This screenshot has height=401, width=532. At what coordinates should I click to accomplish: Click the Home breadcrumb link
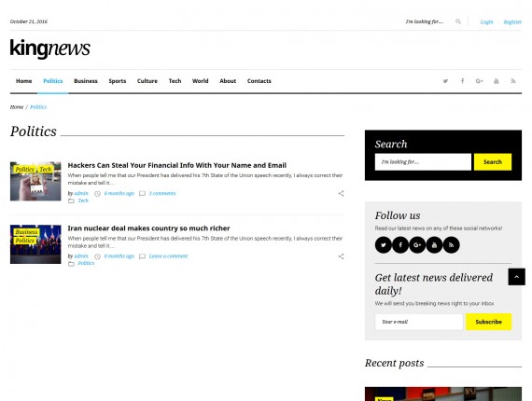tap(17, 107)
